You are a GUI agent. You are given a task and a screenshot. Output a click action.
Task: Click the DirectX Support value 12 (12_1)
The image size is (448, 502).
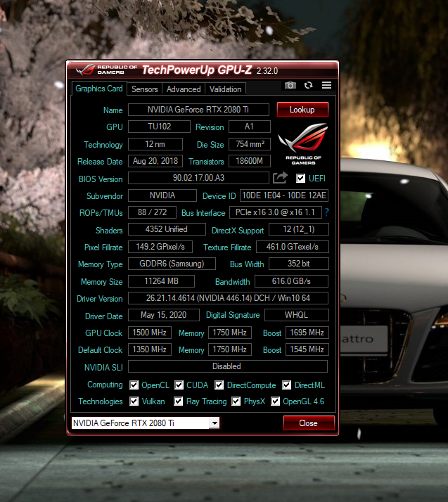(x=299, y=229)
